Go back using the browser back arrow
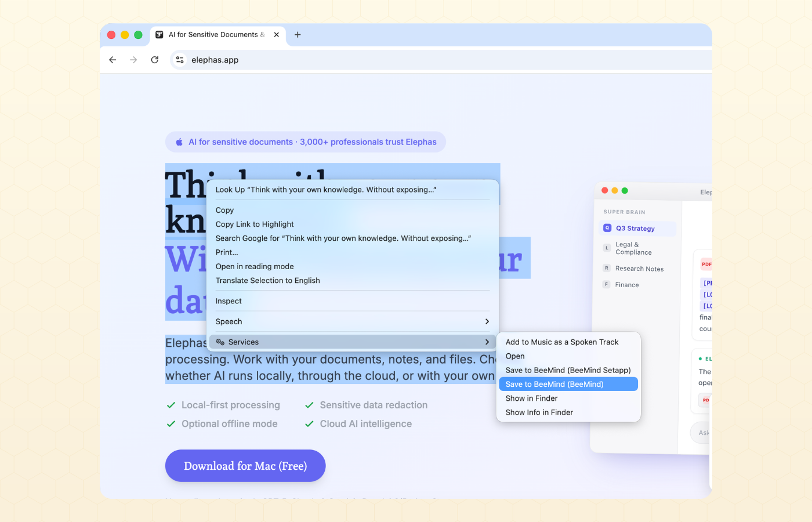The height and width of the screenshot is (522, 812). [x=113, y=60]
